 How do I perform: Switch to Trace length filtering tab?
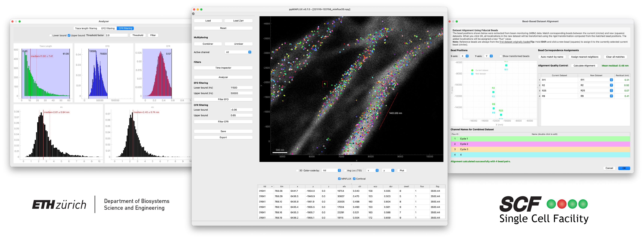coord(86,28)
